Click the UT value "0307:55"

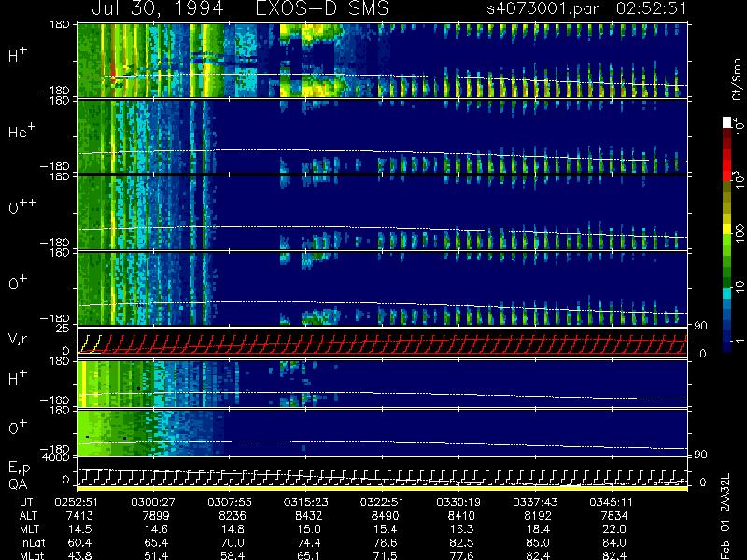(x=229, y=502)
